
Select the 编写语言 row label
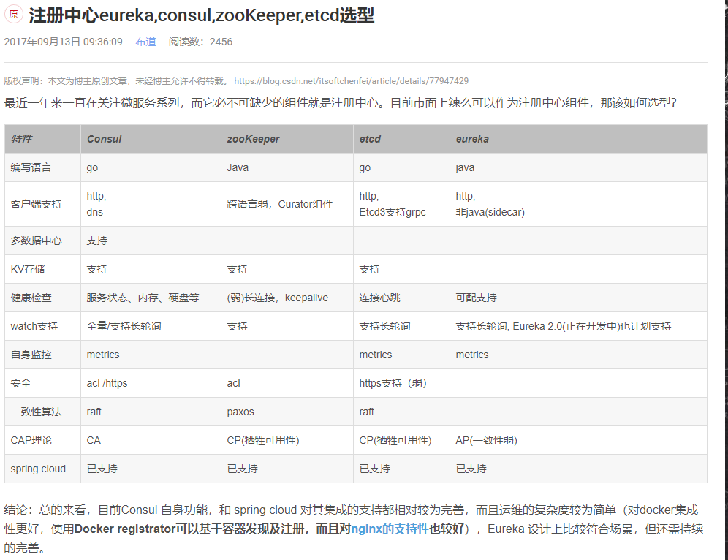[x=31, y=167]
